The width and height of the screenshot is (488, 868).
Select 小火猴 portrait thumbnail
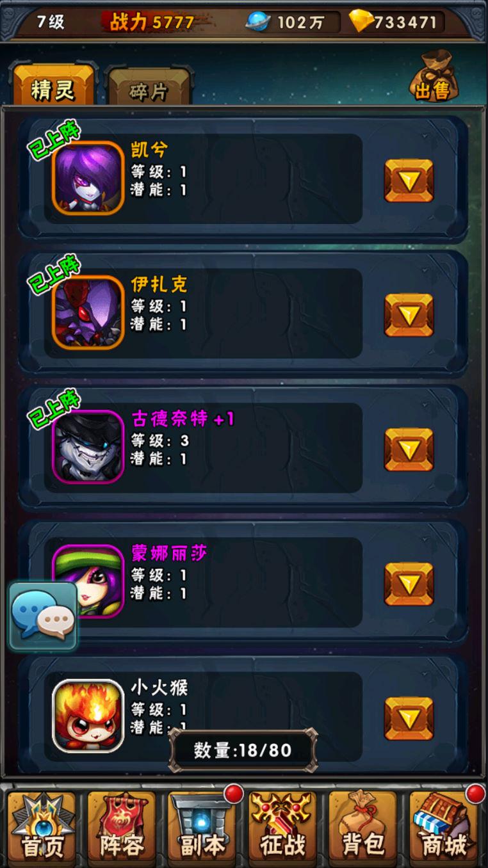pyautogui.click(x=88, y=715)
